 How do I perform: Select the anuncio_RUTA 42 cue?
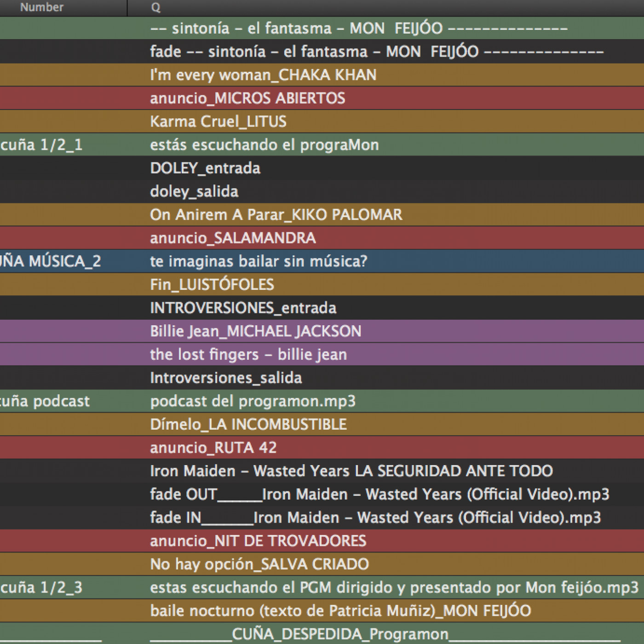(213, 448)
